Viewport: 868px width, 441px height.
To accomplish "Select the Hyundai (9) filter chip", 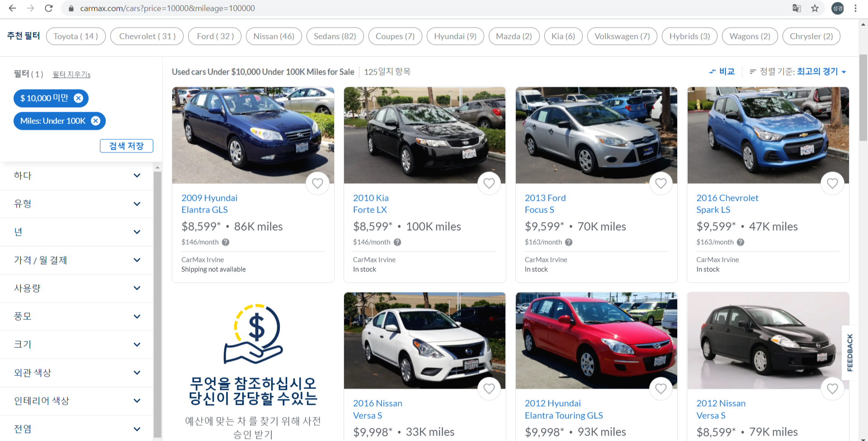I will click(455, 36).
